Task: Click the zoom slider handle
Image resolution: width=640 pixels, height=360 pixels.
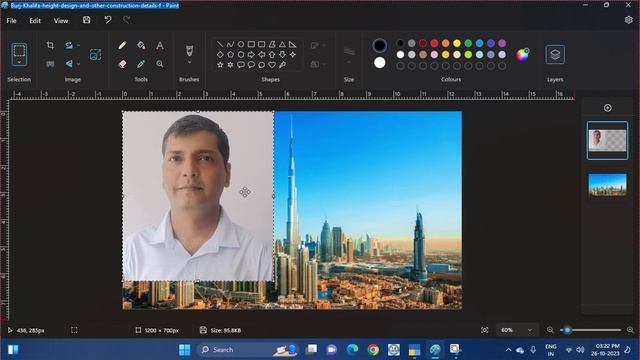Action: pyautogui.click(x=567, y=330)
